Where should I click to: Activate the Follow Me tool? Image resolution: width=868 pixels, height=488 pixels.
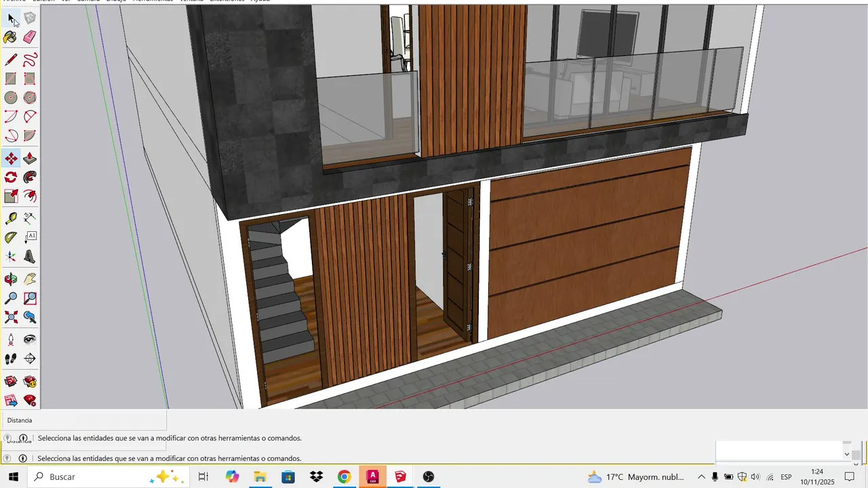pyautogui.click(x=30, y=178)
